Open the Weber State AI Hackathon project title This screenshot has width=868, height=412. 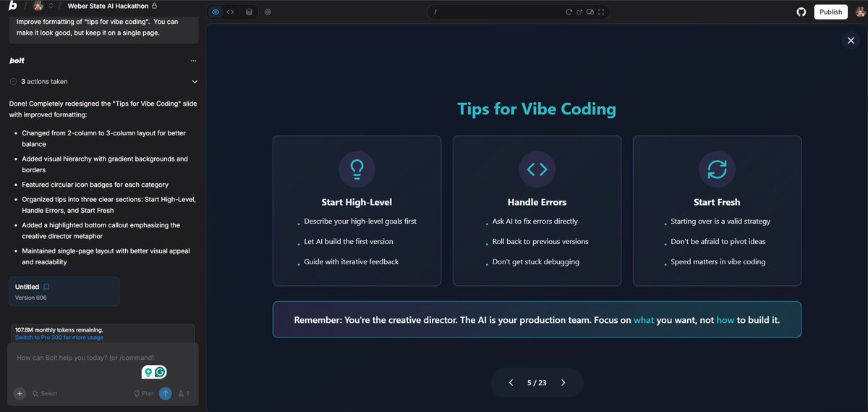108,6
